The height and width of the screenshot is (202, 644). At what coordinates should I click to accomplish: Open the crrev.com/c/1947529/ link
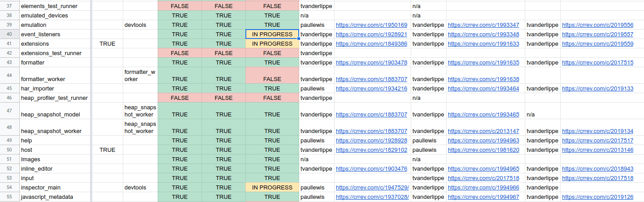pyautogui.click(x=373, y=188)
